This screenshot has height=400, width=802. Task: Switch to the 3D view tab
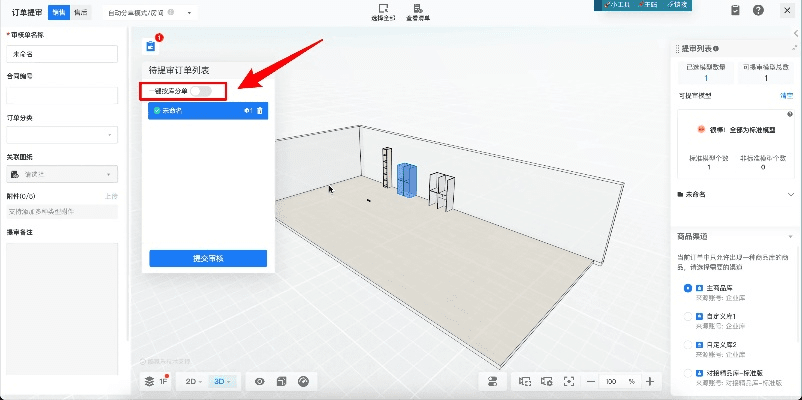pos(224,381)
